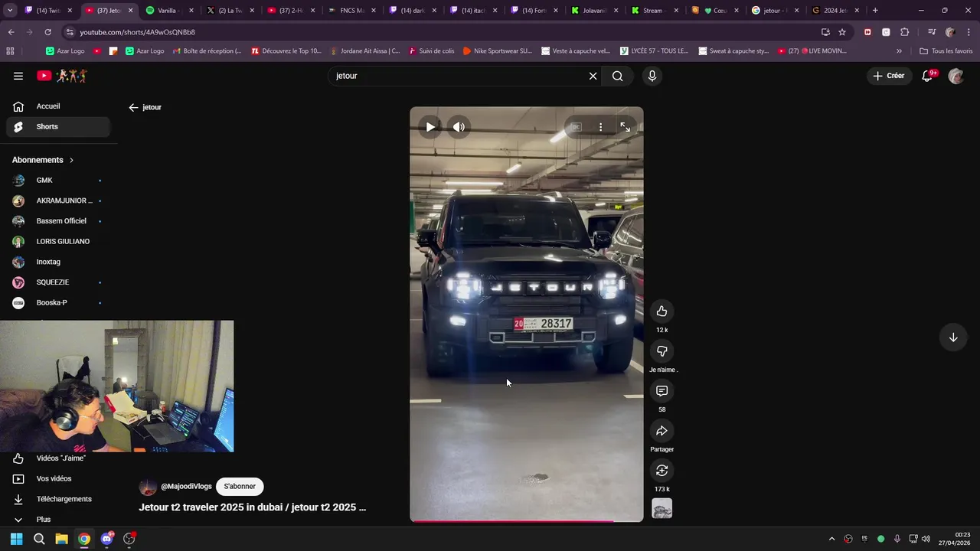Show hidden system tray icons
The image size is (980, 551).
point(831,539)
